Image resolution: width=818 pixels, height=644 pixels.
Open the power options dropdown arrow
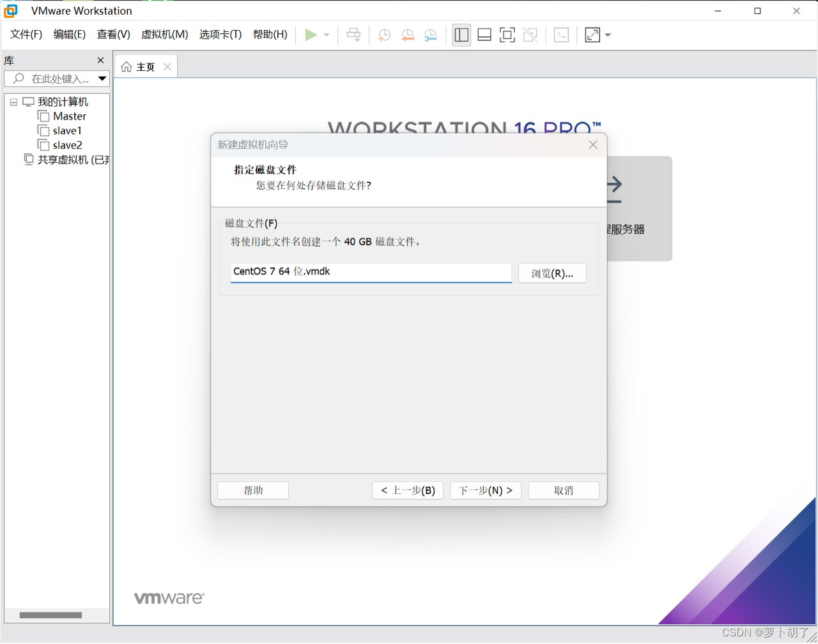pyautogui.click(x=327, y=35)
